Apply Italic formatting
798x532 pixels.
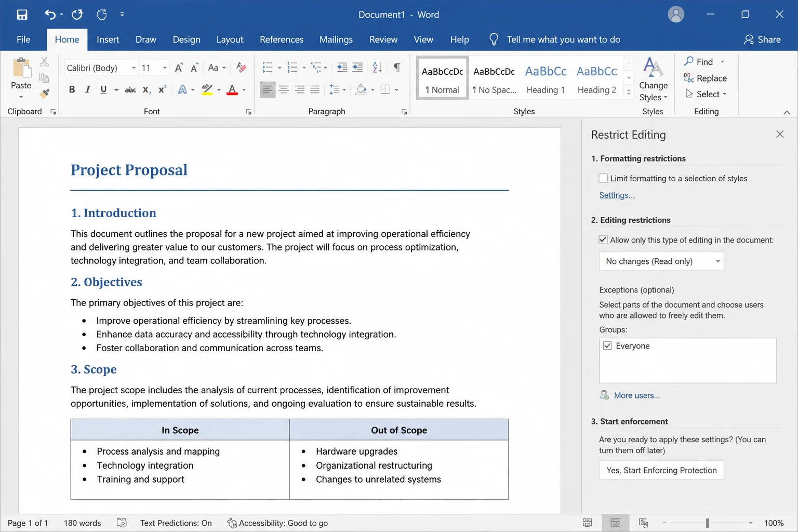[87, 89]
